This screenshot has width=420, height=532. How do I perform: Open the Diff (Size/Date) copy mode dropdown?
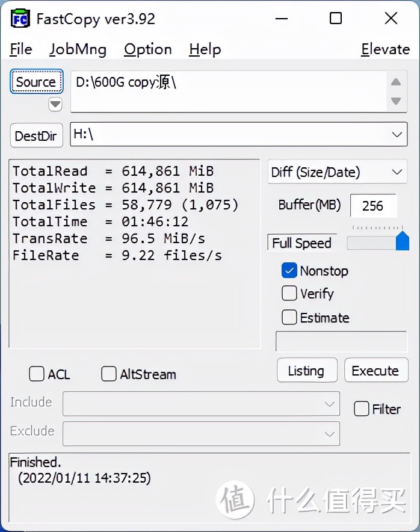(337, 172)
